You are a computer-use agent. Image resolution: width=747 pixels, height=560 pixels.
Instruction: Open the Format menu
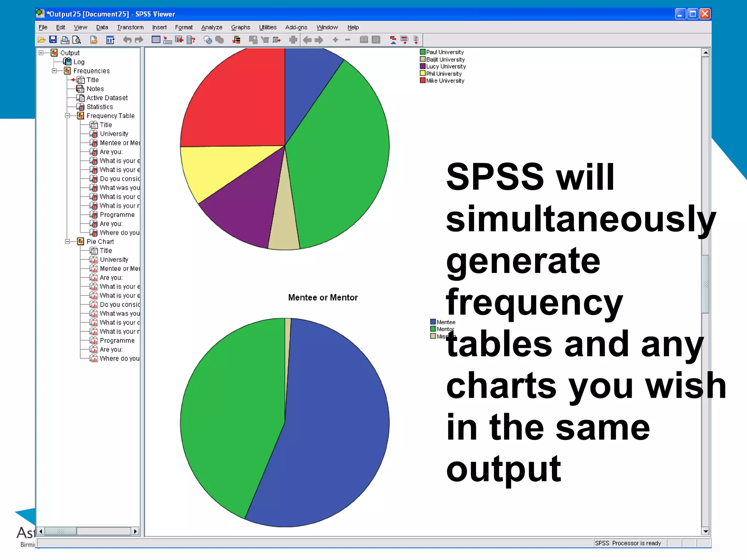click(184, 27)
